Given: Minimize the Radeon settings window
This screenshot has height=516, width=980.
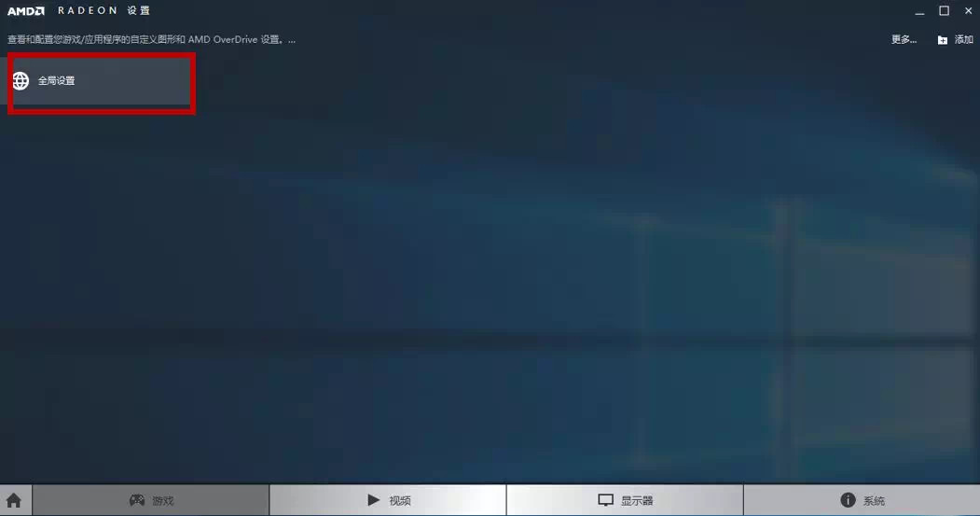Looking at the screenshot, I should pos(919,11).
